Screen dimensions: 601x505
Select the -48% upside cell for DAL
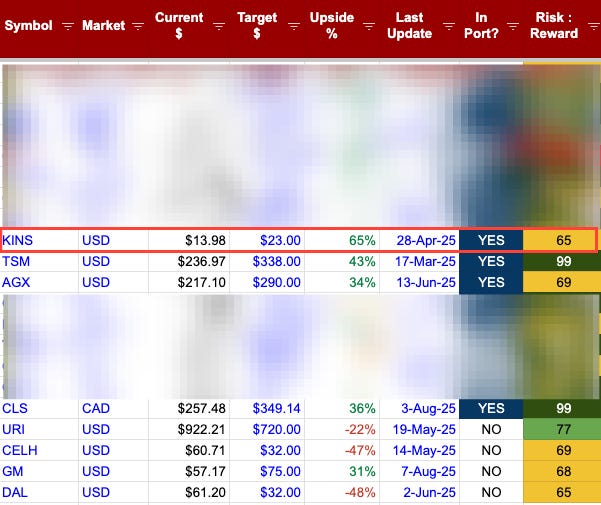(x=342, y=492)
